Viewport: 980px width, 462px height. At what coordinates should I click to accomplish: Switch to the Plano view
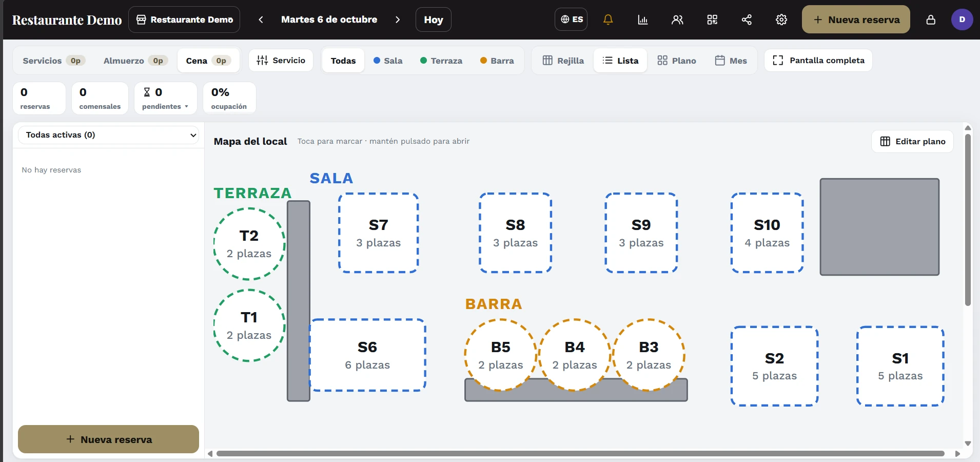pyautogui.click(x=677, y=61)
